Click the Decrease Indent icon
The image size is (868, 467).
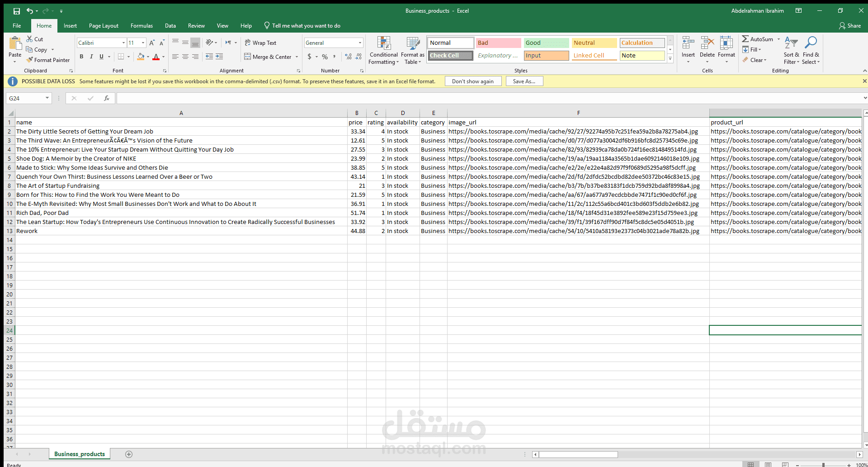[209, 57]
